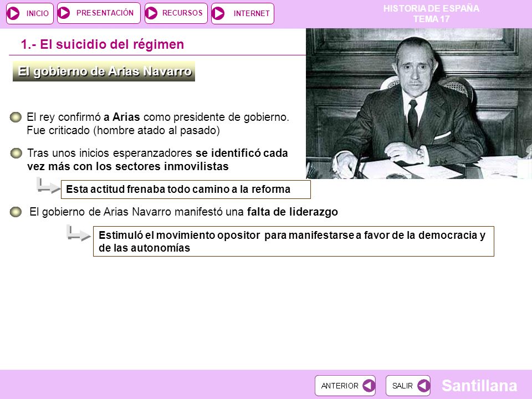Exit using the SALIR label
The width and height of the screenshot is (532, 399).
pos(402,386)
